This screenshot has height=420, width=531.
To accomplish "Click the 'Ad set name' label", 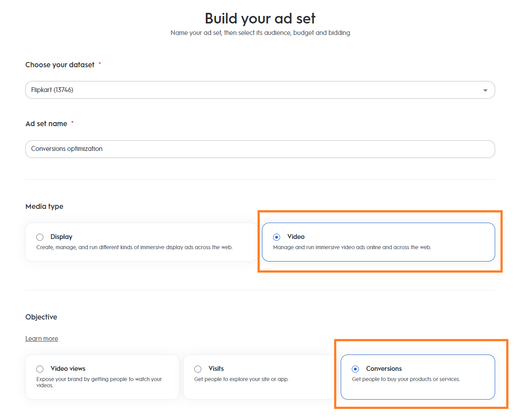I will click(46, 124).
